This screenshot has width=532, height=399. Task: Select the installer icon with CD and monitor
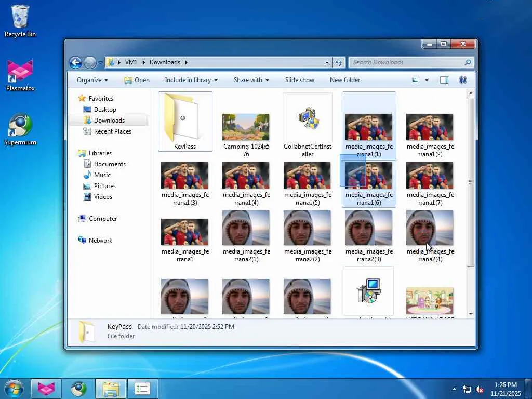(x=369, y=291)
